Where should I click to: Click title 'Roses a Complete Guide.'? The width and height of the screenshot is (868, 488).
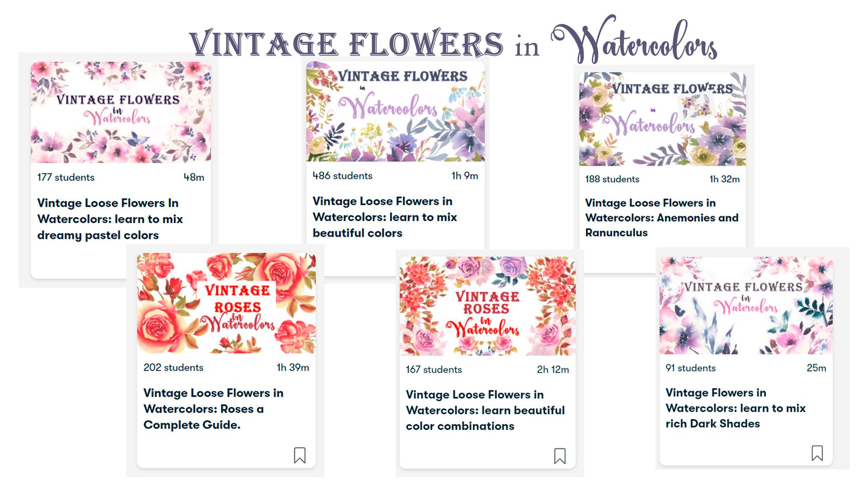tap(213, 409)
